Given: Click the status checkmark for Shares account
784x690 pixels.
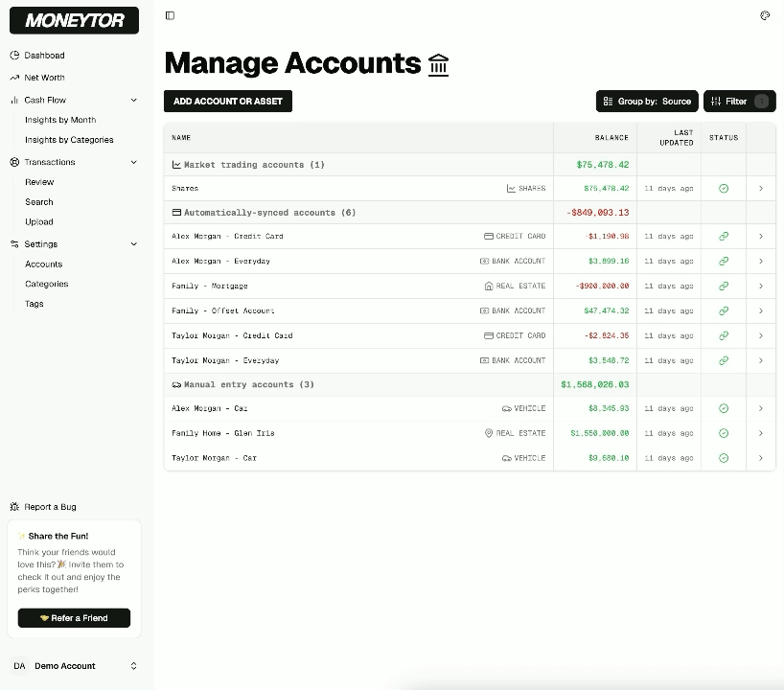Looking at the screenshot, I should (x=724, y=187).
